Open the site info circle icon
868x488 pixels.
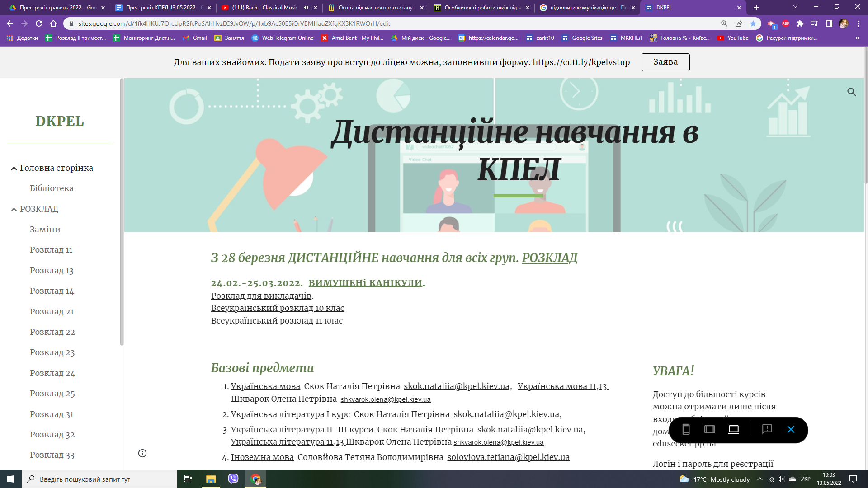(142, 453)
